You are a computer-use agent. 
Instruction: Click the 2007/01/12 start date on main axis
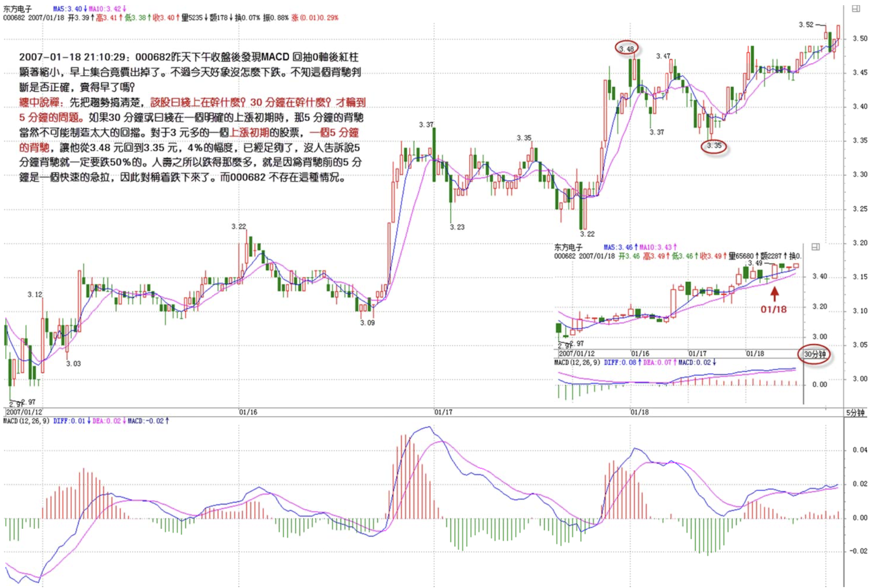click(24, 412)
